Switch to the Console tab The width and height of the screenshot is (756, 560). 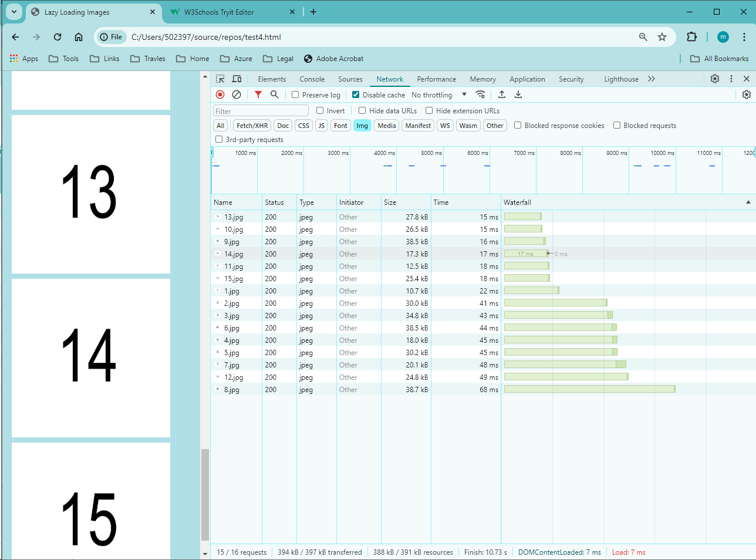point(312,79)
